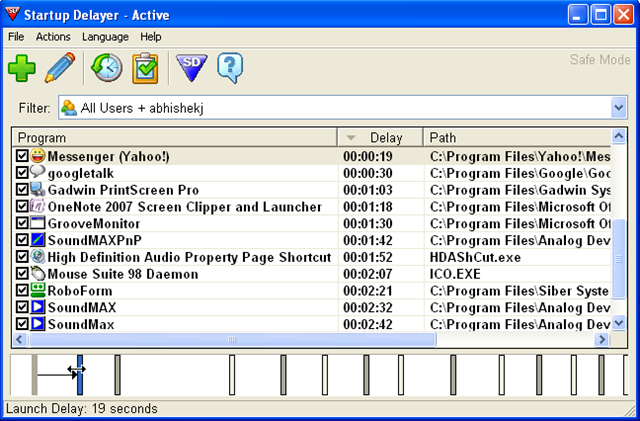The image size is (640, 421).
Task: Click the Program column header
Action: pos(175,138)
